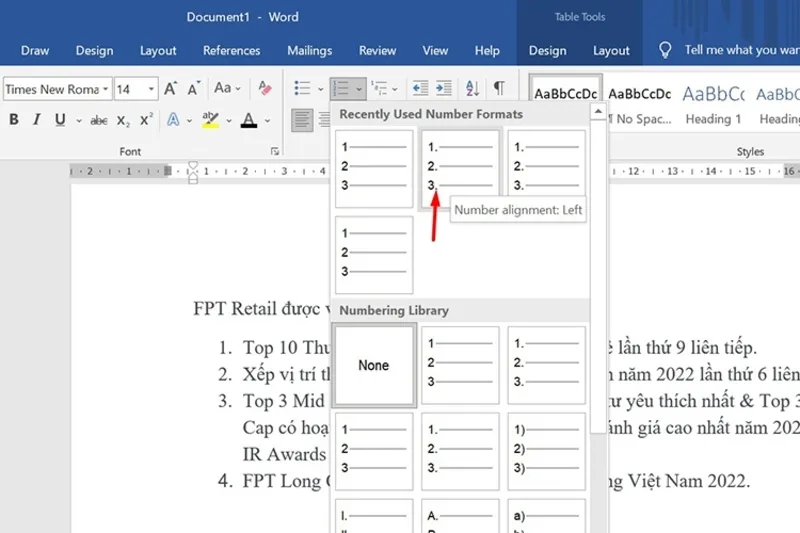800x533 pixels.
Task: Click the Increase Font Size icon
Action: 171,89
